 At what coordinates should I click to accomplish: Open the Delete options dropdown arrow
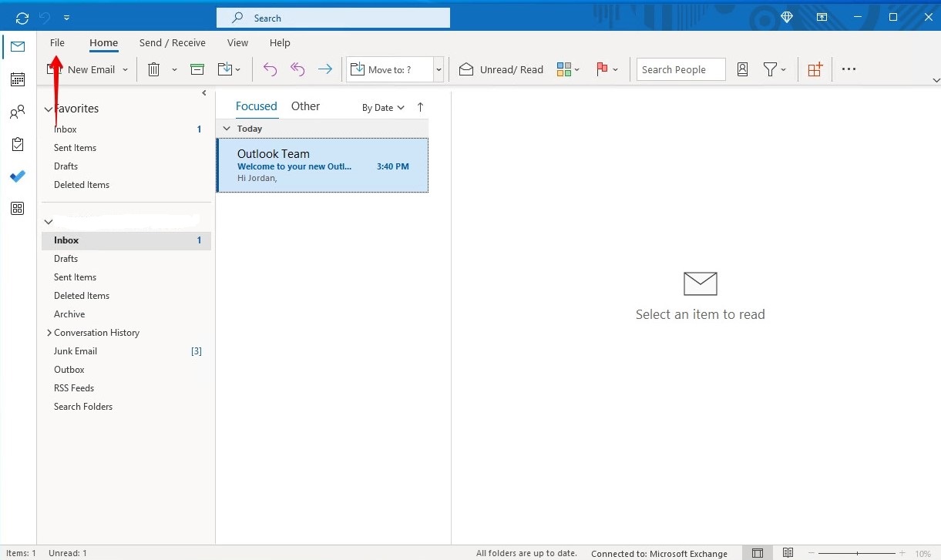174,69
